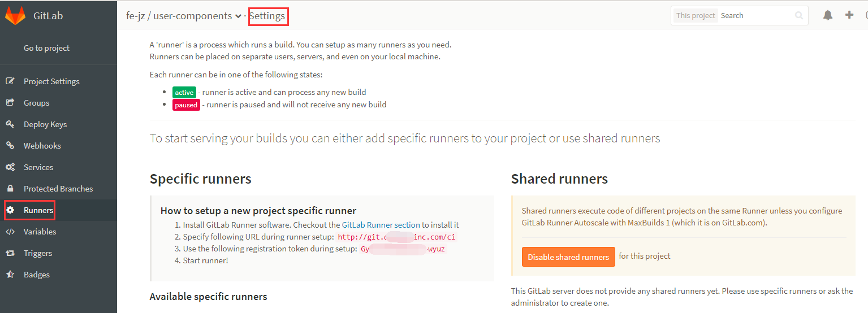Image resolution: width=868 pixels, height=313 pixels.
Task: Open Project Settings in sidebar
Action: (51, 81)
